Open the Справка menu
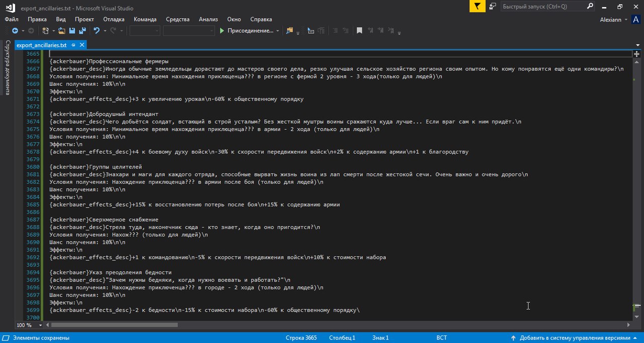 click(x=261, y=19)
